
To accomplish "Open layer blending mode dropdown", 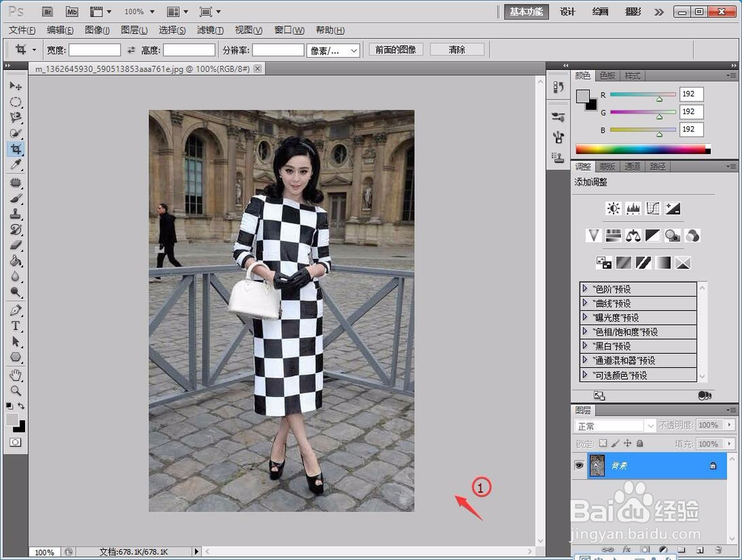I will pos(614,426).
